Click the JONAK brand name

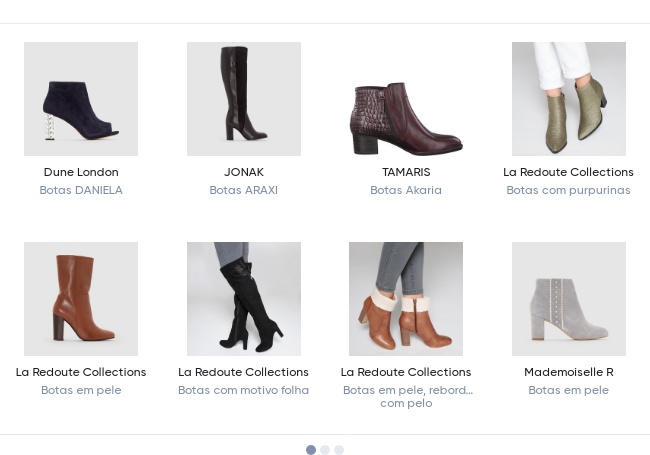(244, 172)
